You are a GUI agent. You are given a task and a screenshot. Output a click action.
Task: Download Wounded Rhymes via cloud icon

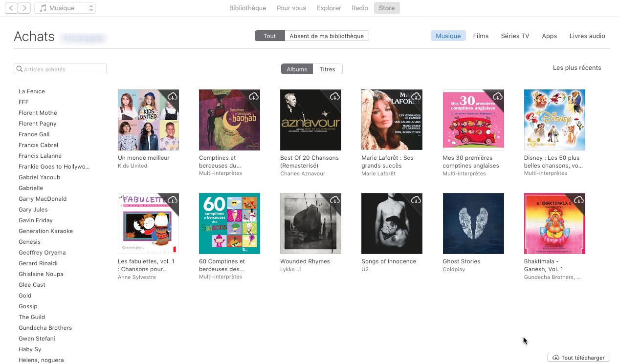coord(334,200)
